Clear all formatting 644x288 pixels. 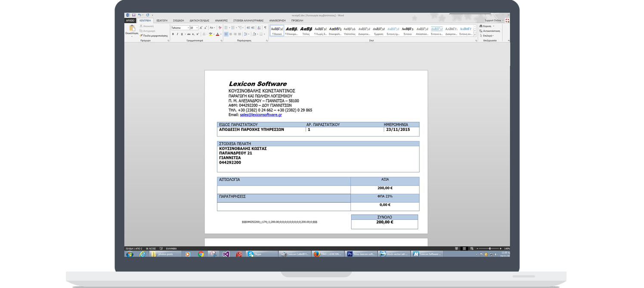pyautogui.click(x=220, y=28)
